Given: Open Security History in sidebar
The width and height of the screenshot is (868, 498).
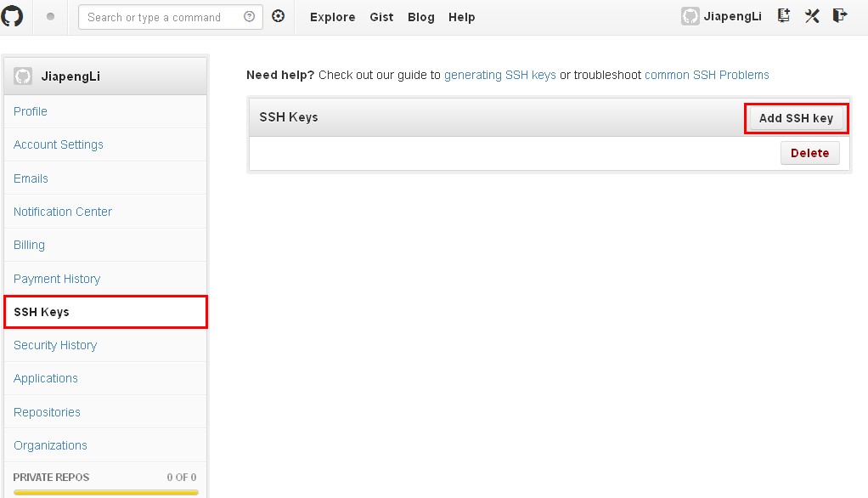Looking at the screenshot, I should click(x=105, y=345).
